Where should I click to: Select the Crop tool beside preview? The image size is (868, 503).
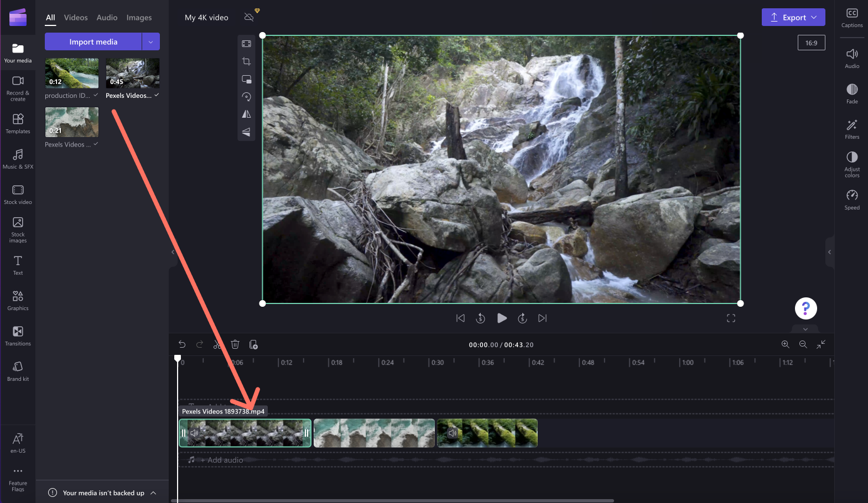coord(246,61)
